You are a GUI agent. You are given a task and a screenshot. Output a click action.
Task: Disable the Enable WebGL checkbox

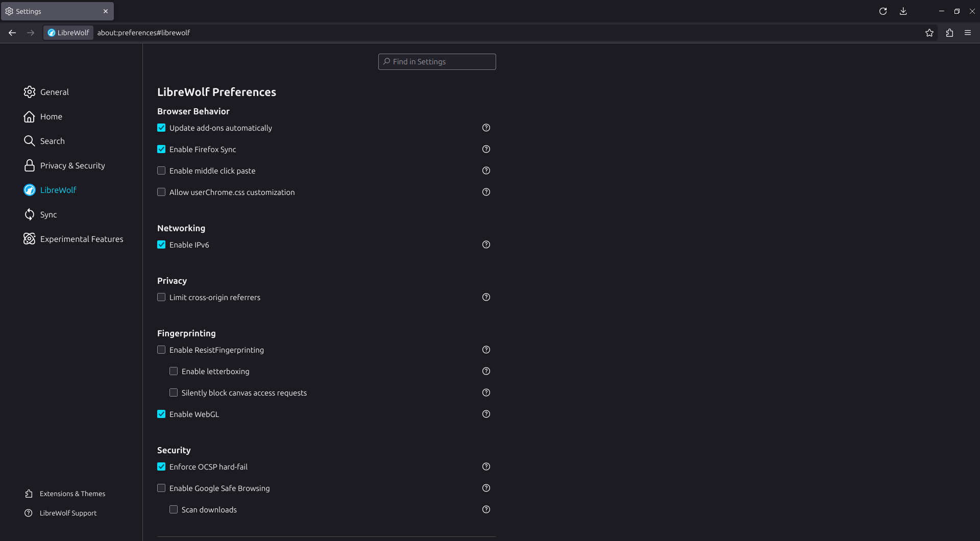click(x=161, y=414)
